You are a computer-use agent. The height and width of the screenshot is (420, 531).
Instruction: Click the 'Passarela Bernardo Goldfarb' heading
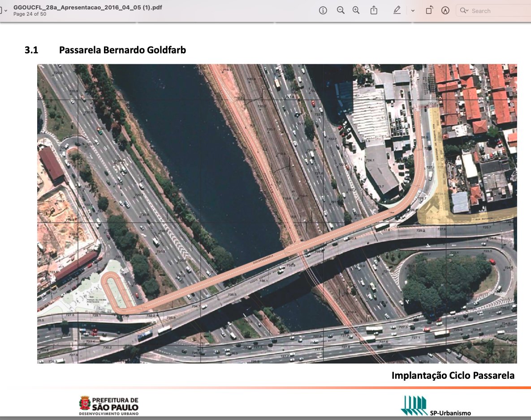pyautogui.click(x=122, y=50)
